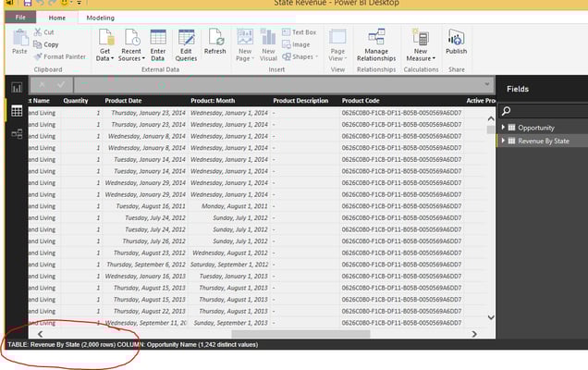The image size is (588, 370).
Task: Commit the formula bar entry with the checkmark
Action: click(61, 85)
